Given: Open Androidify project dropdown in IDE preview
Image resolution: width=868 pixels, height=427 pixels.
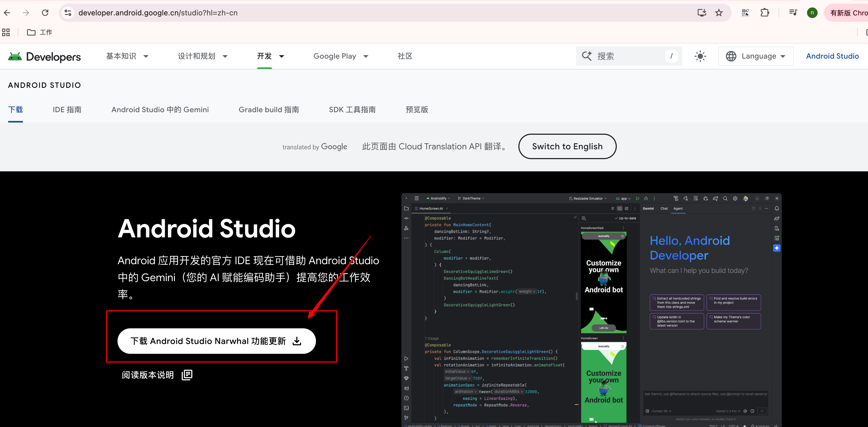Looking at the screenshot, I should [439, 199].
